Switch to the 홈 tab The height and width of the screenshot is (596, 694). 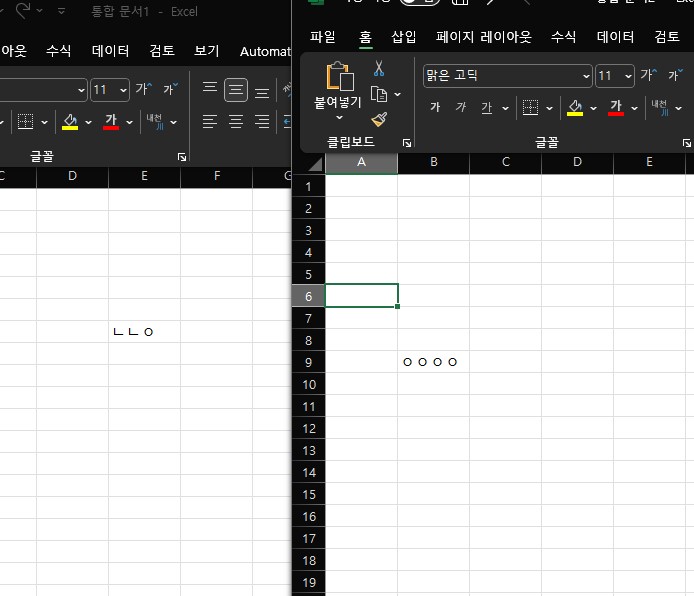(x=366, y=37)
